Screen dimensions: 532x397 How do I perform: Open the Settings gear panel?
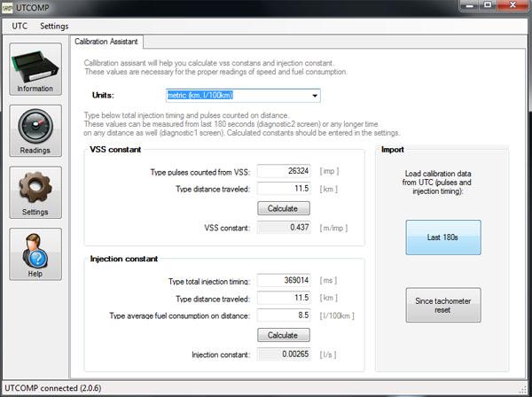[35, 192]
